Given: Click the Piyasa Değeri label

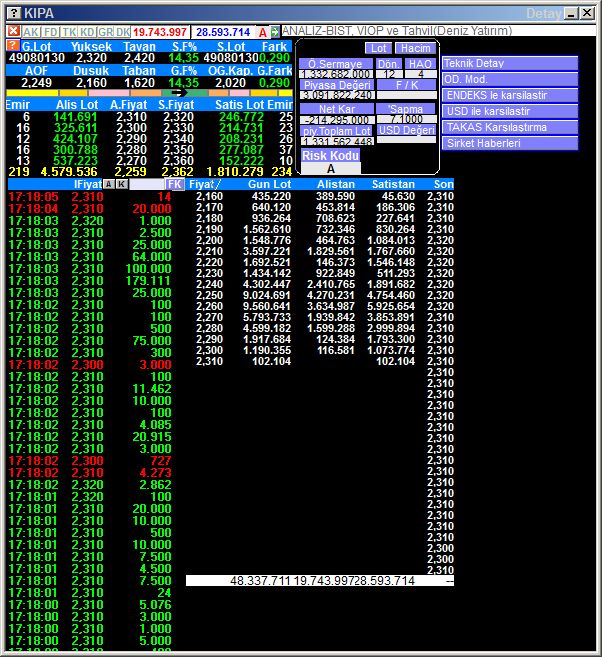Looking at the screenshot, I should (337, 85).
